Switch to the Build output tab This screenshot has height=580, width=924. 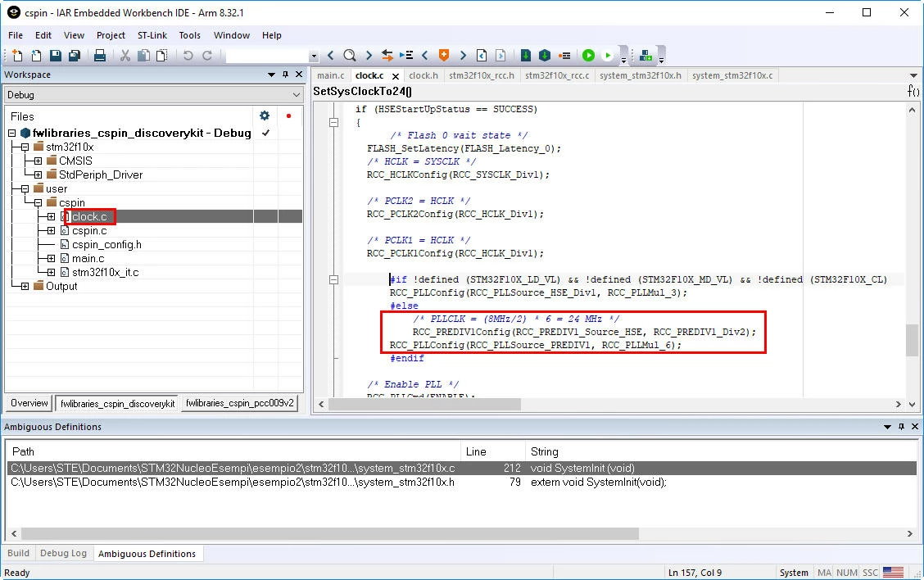click(x=18, y=554)
